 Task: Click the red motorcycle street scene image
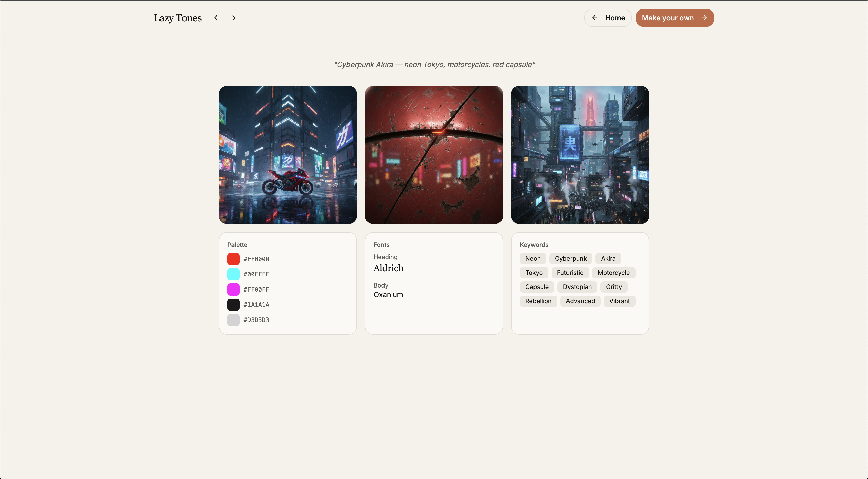coord(287,155)
